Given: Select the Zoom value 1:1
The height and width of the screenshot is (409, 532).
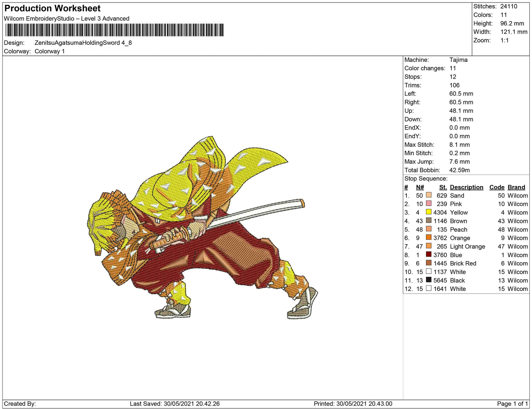Looking at the screenshot, I should point(504,40).
